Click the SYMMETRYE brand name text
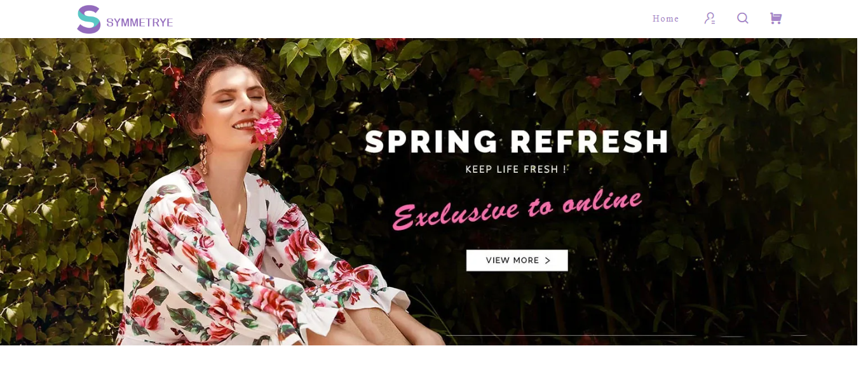868x367 pixels. pos(140,23)
